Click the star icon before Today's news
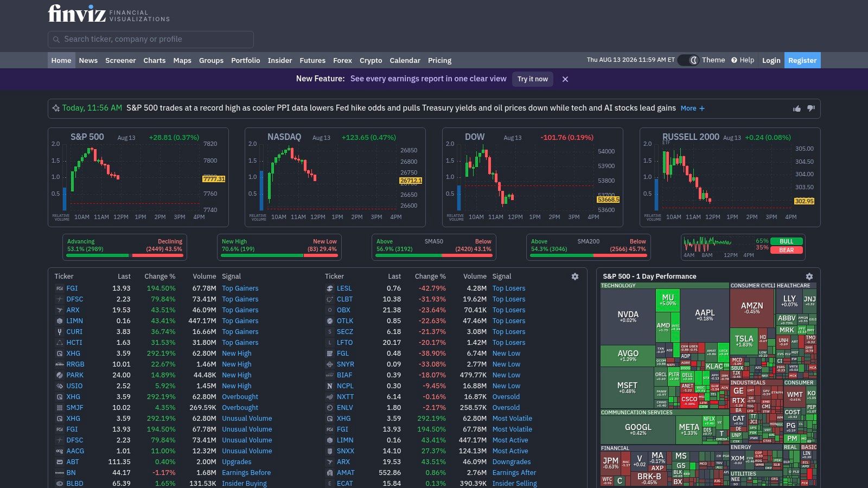868x488 pixels. pyautogui.click(x=56, y=108)
